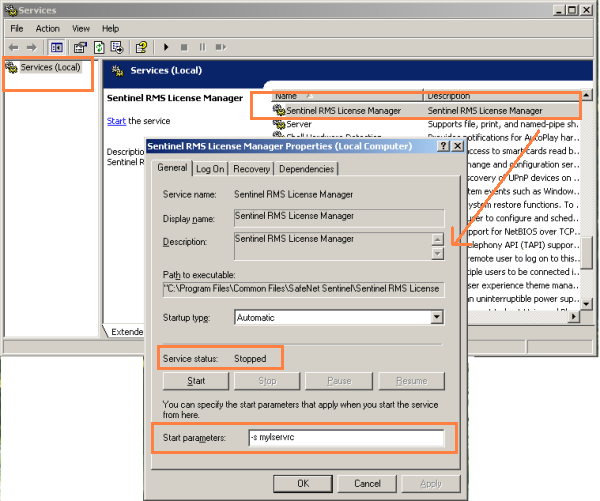Click the Stop Service toolbar icon

tap(184, 47)
